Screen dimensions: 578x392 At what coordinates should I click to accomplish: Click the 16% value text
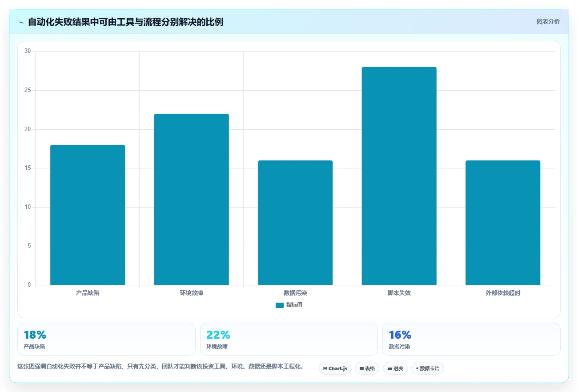tap(400, 335)
